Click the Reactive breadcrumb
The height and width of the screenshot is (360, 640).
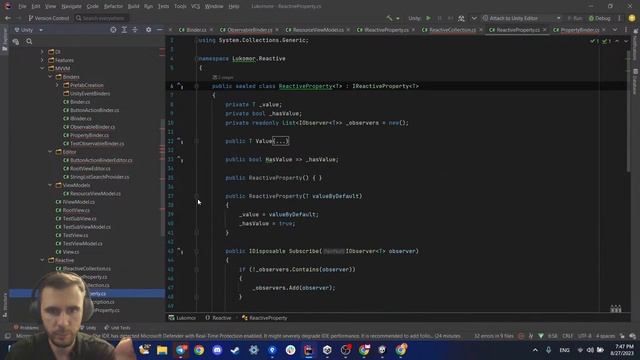click(x=218, y=318)
